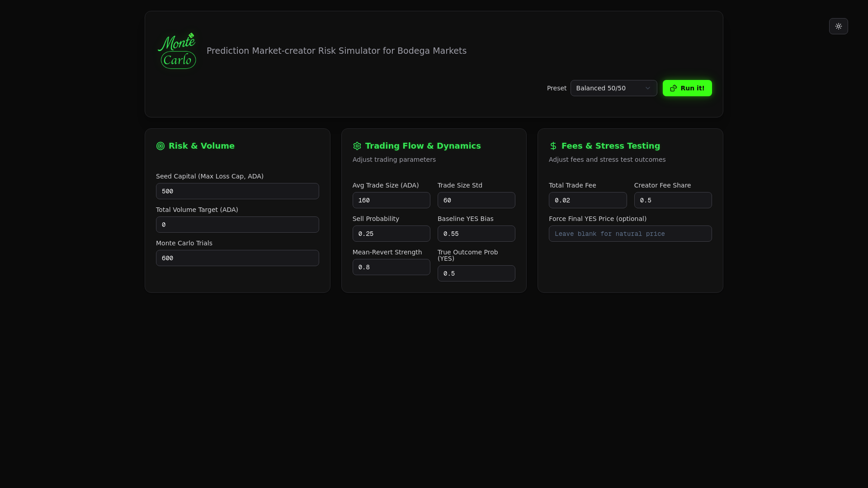
Task: Click the 'Baseline YES Bias' label
Action: point(465,219)
